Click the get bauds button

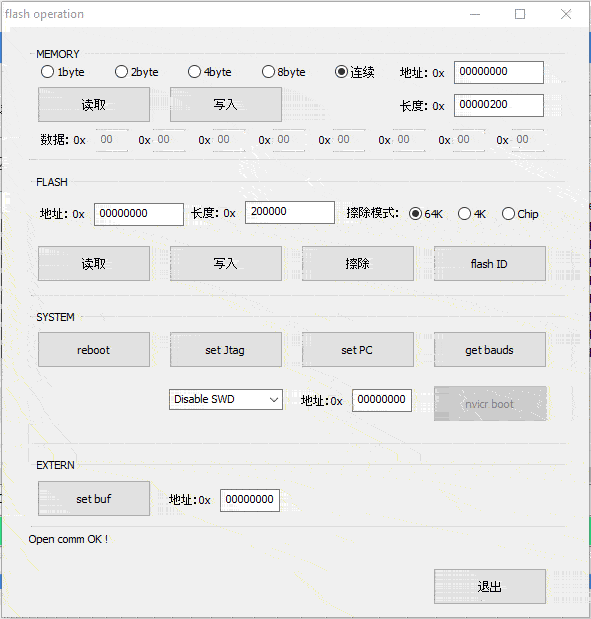pyautogui.click(x=490, y=350)
